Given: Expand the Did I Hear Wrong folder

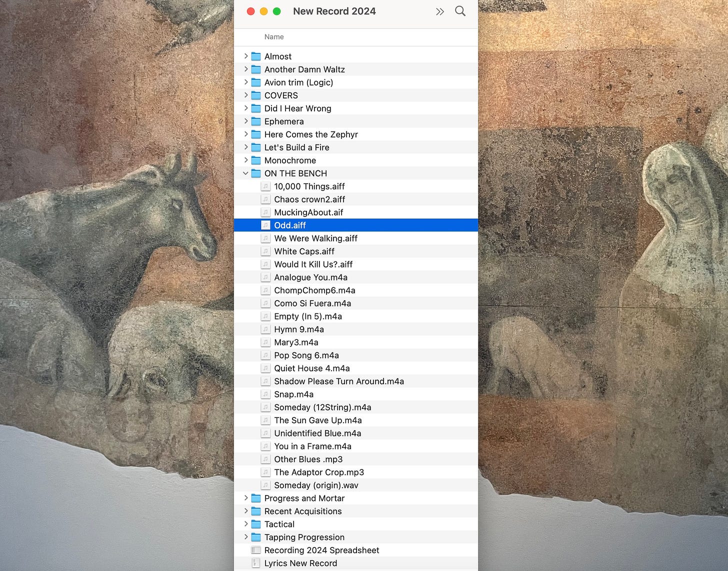Looking at the screenshot, I should (245, 108).
